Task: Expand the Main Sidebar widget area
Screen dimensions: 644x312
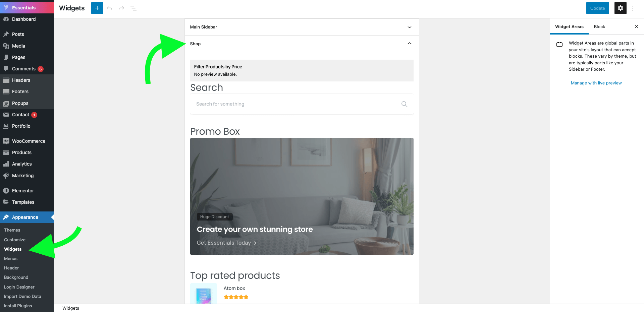Action: 409,27
